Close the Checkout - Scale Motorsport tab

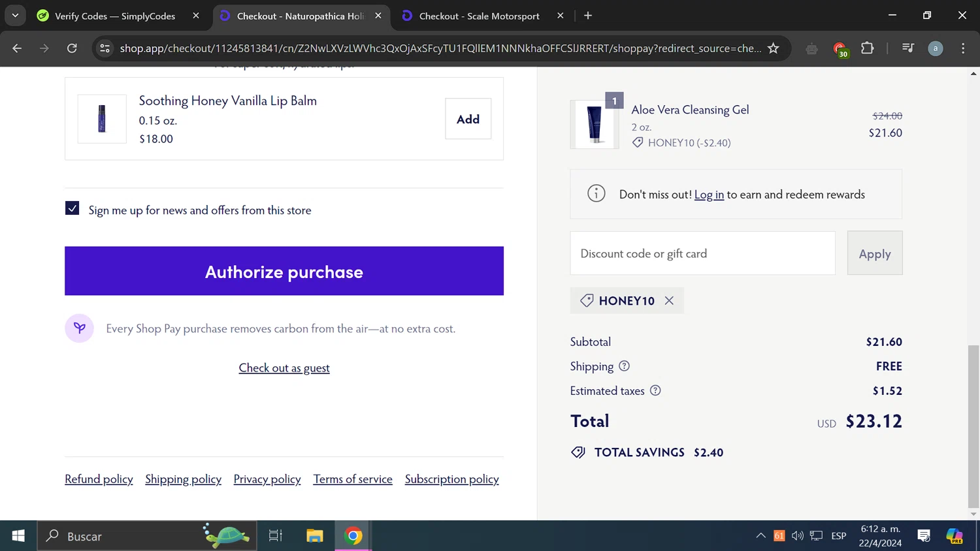(x=560, y=16)
